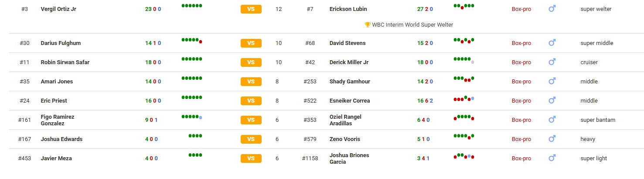
Task: Click Box-pro link in Joshua Edwards row
Action: pyautogui.click(x=521, y=139)
